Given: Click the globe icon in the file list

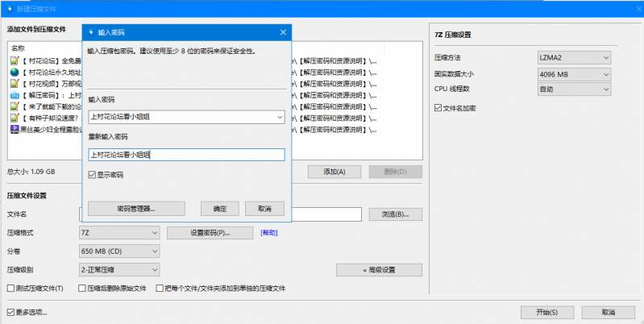Looking at the screenshot, I should pyautogui.click(x=15, y=72).
